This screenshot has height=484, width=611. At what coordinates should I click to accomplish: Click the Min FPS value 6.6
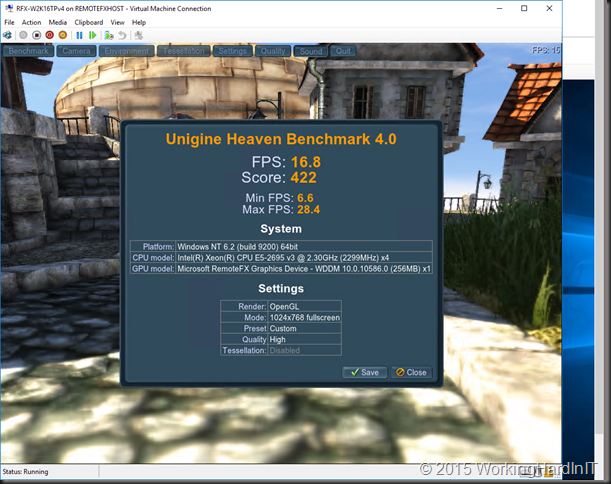point(305,198)
